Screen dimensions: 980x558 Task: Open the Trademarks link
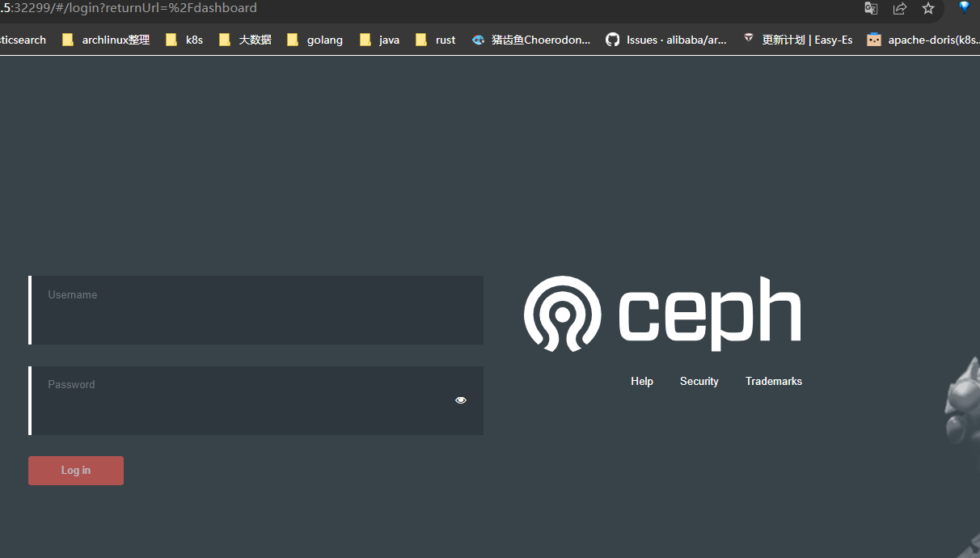tap(774, 381)
